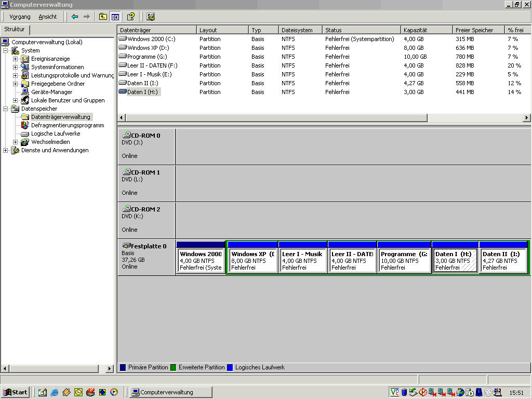This screenshot has width=532, height=399.
Task: Collapse the Datenspeicher tree node
Action: click(x=6, y=109)
